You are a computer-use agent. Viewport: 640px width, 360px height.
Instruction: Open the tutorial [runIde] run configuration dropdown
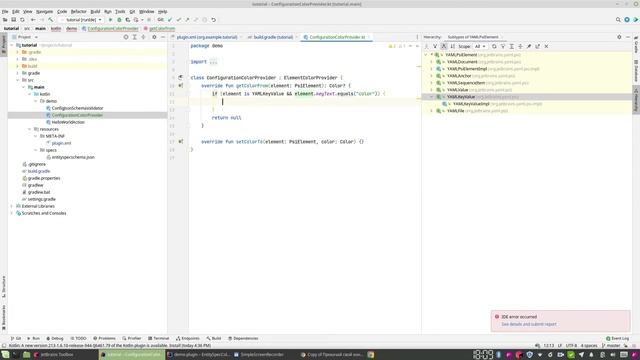pos(81,20)
